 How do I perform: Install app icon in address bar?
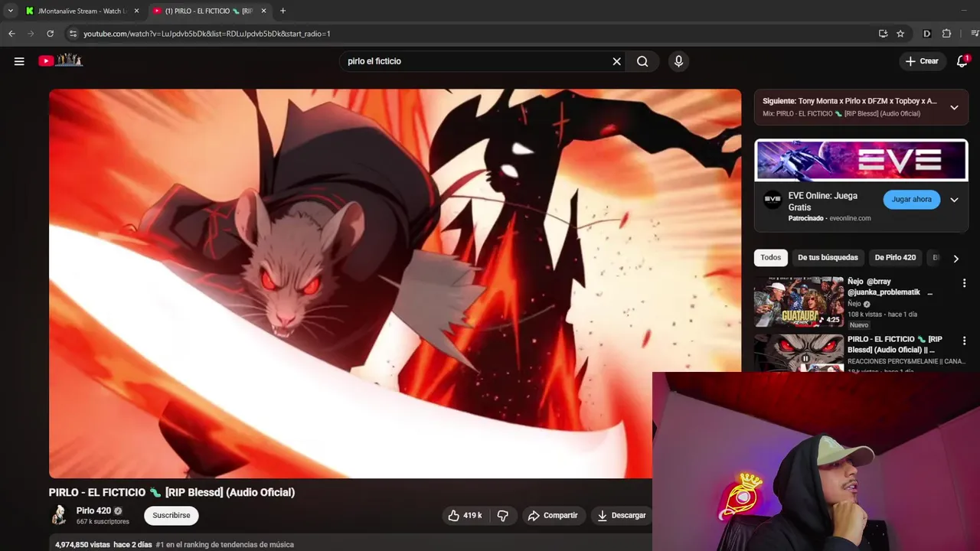pos(883,34)
